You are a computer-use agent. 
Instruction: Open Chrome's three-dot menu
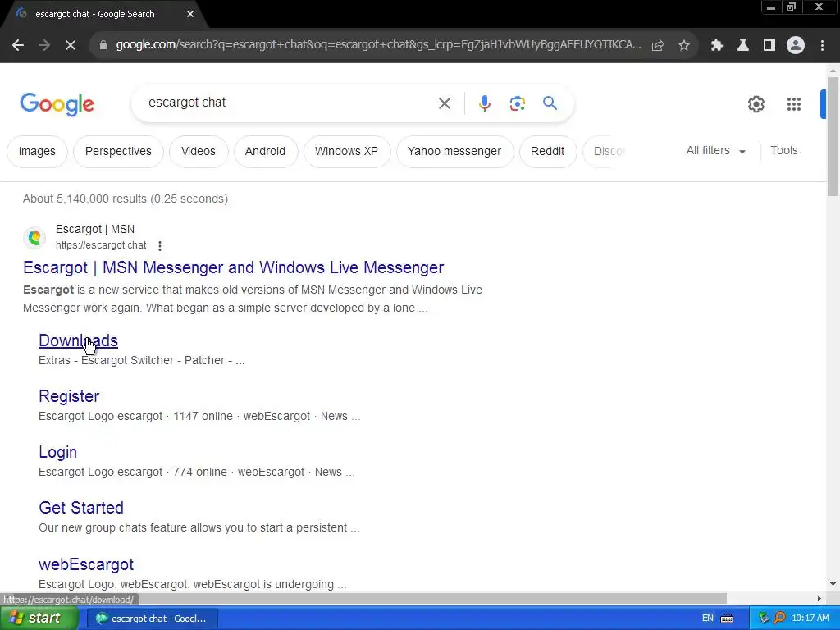pyautogui.click(x=822, y=46)
